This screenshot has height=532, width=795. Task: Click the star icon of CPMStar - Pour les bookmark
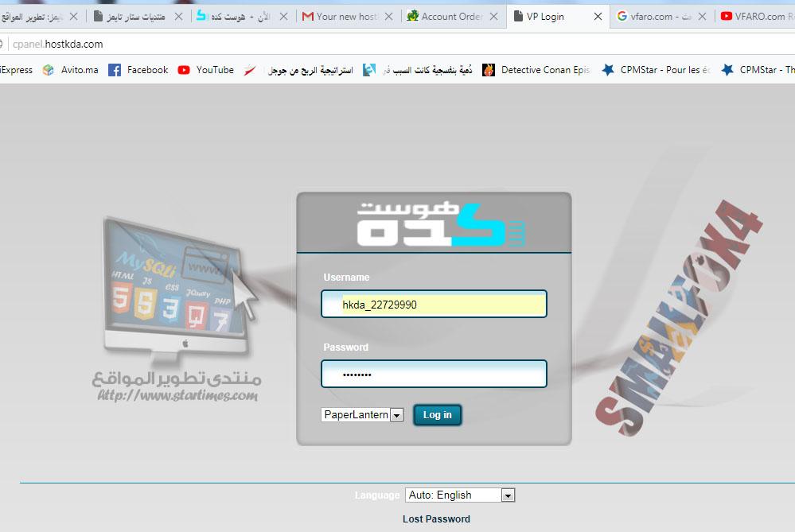[x=608, y=70]
